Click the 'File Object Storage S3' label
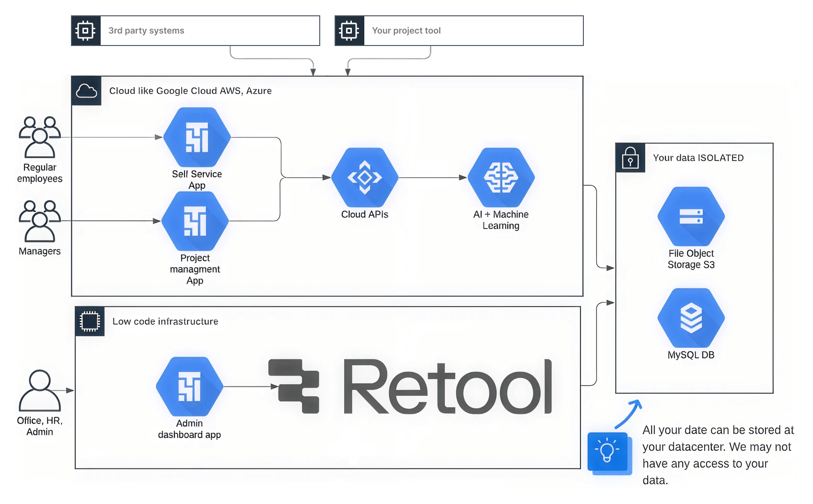The width and height of the screenshot is (813, 504). click(691, 259)
